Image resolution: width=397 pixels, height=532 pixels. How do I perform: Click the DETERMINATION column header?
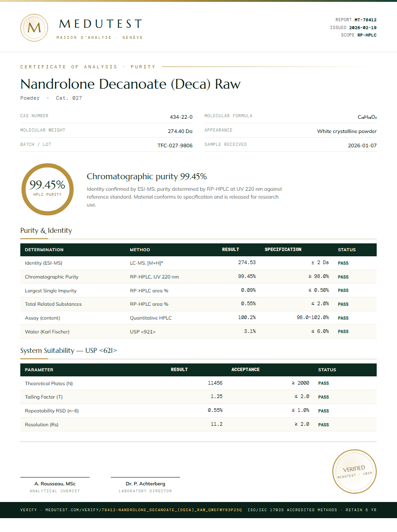pyautogui.click(x=44, y=250)
